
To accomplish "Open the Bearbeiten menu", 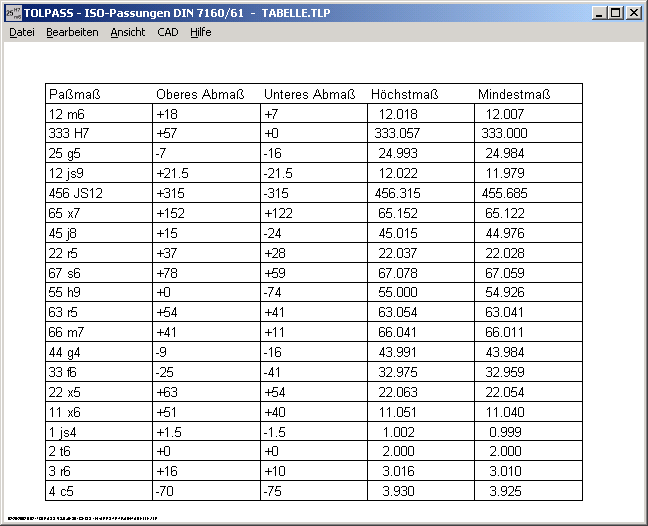I will click(x=72, y=32).
